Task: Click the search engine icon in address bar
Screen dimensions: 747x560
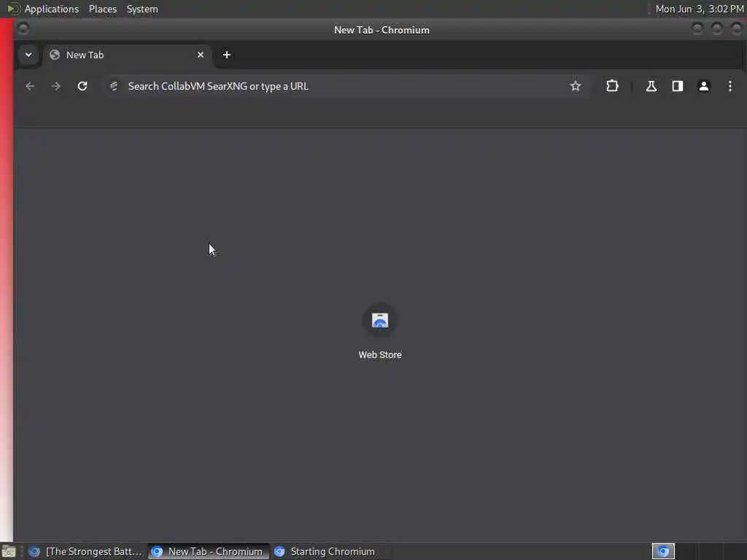Action: tap(114, 86)
